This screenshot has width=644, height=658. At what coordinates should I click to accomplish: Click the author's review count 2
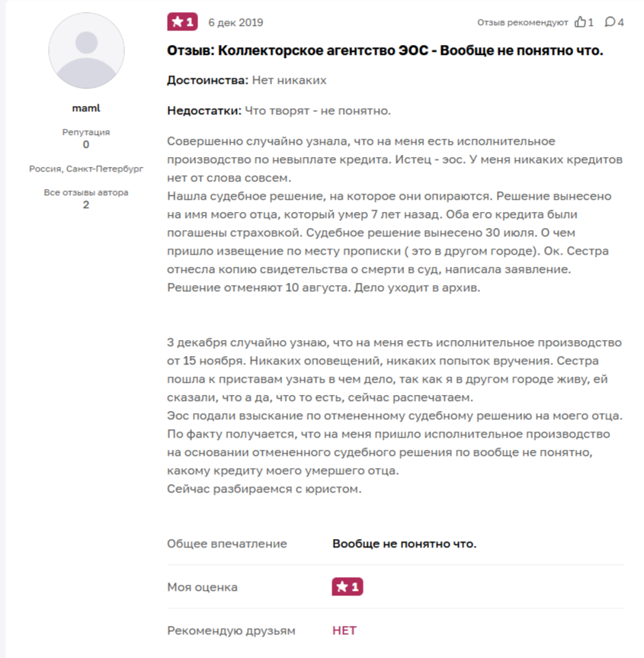pyautogui.click(x=86, y=205)
